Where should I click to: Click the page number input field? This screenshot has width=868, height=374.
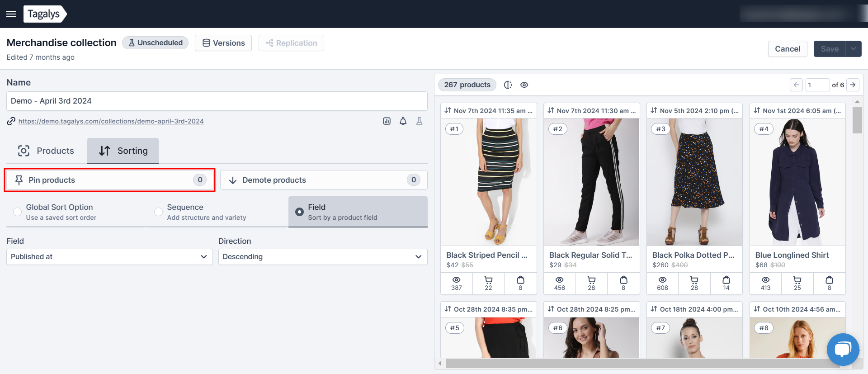(817, 85)
